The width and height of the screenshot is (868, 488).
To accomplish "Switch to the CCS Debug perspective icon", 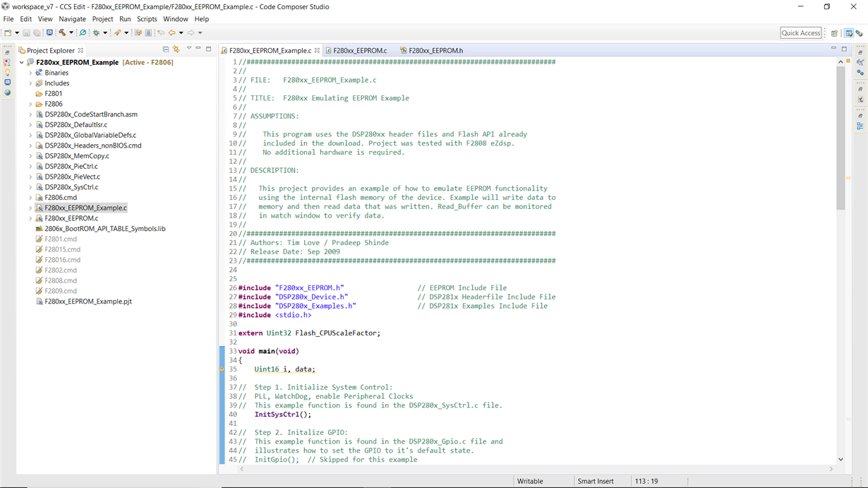I will tap(860, 33).
